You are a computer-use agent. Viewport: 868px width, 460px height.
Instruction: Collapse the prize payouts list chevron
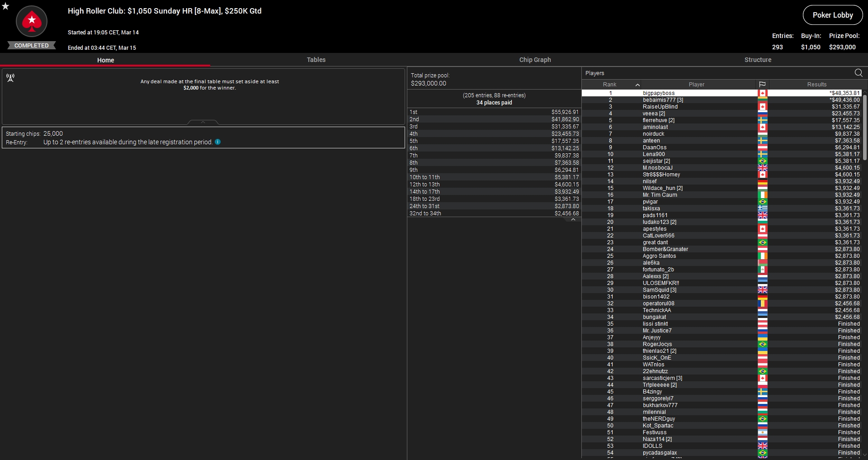click(x=573, y=220)
